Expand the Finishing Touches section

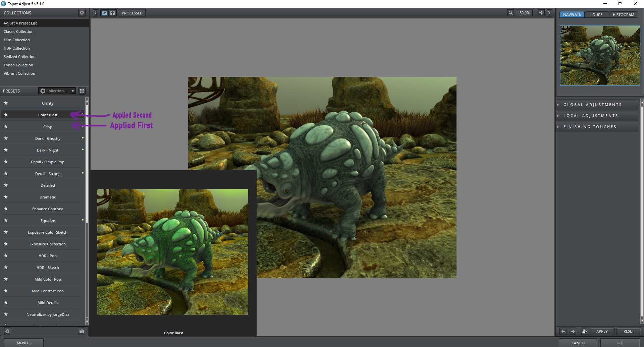click(598, 127)
